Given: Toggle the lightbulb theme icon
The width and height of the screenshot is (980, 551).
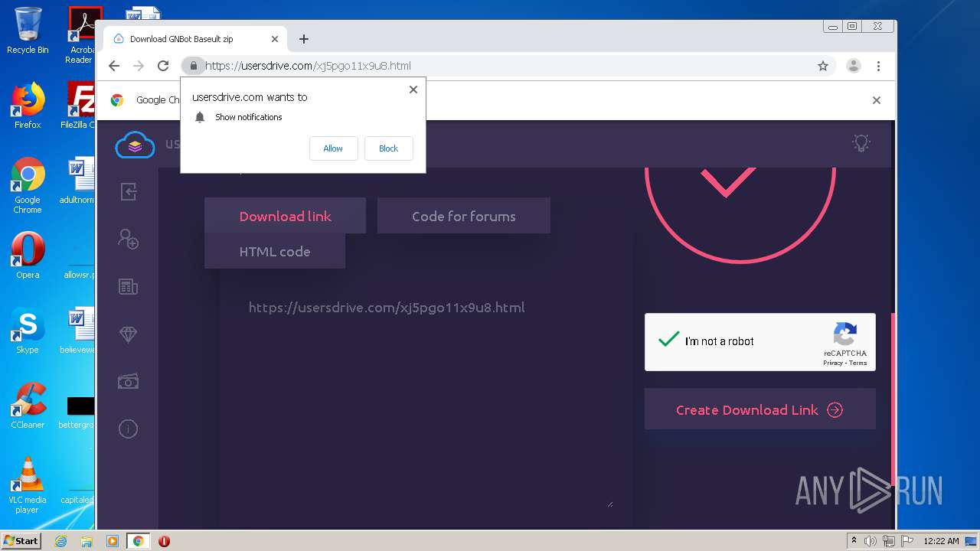Looking at the screenshot, I should [861, 143].
